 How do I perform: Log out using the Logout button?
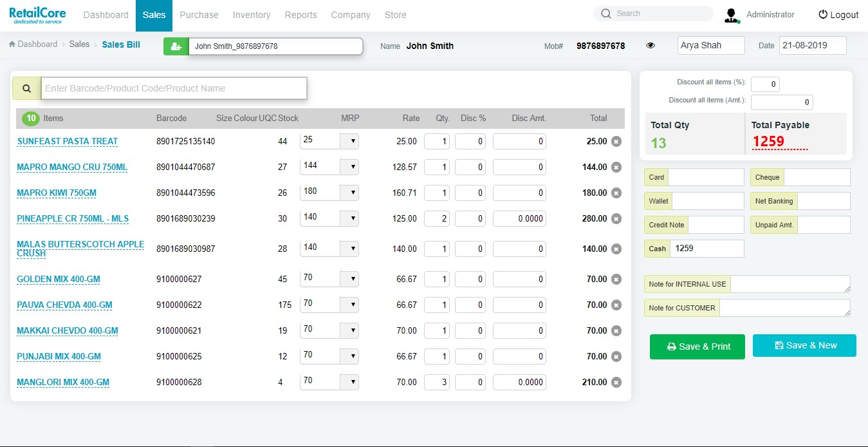838,15
